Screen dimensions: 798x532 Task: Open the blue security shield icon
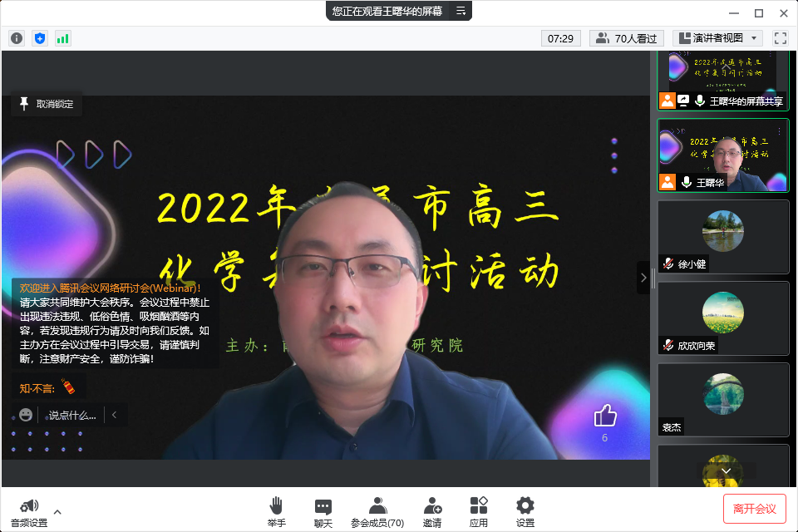pyautogui.click(x=40, y=38)
